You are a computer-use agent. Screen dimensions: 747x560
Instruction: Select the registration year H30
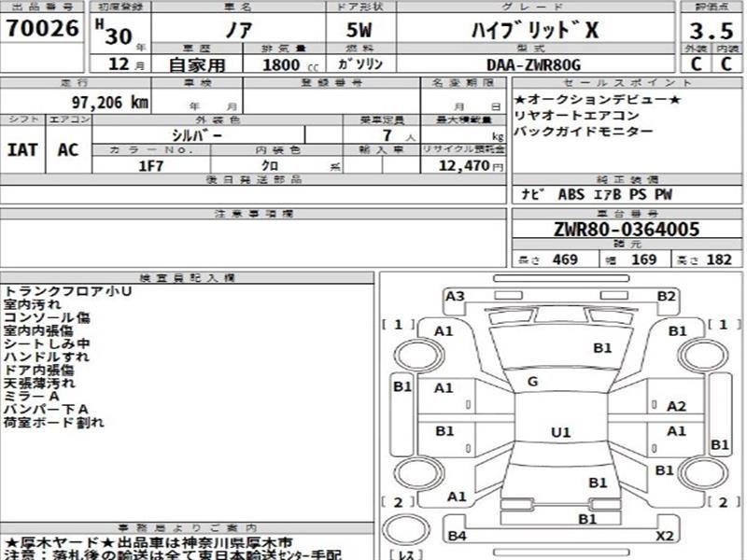click(114, 33)
